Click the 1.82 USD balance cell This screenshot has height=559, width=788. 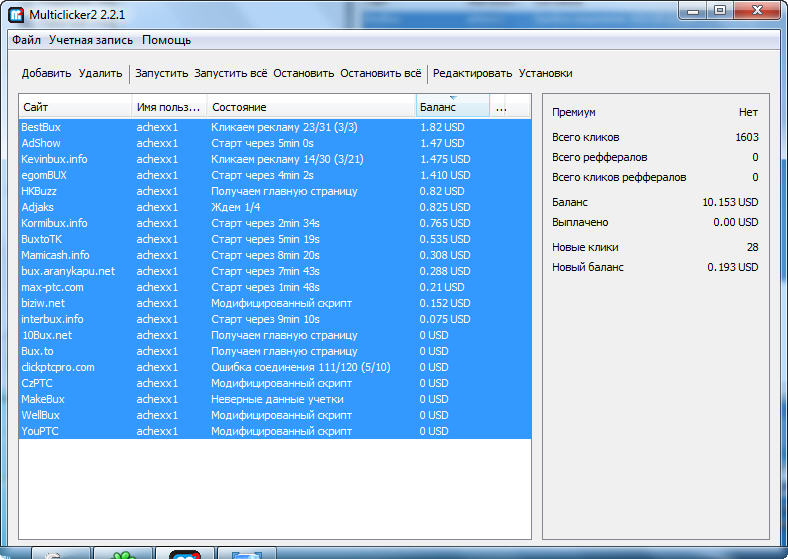(442, 127)
